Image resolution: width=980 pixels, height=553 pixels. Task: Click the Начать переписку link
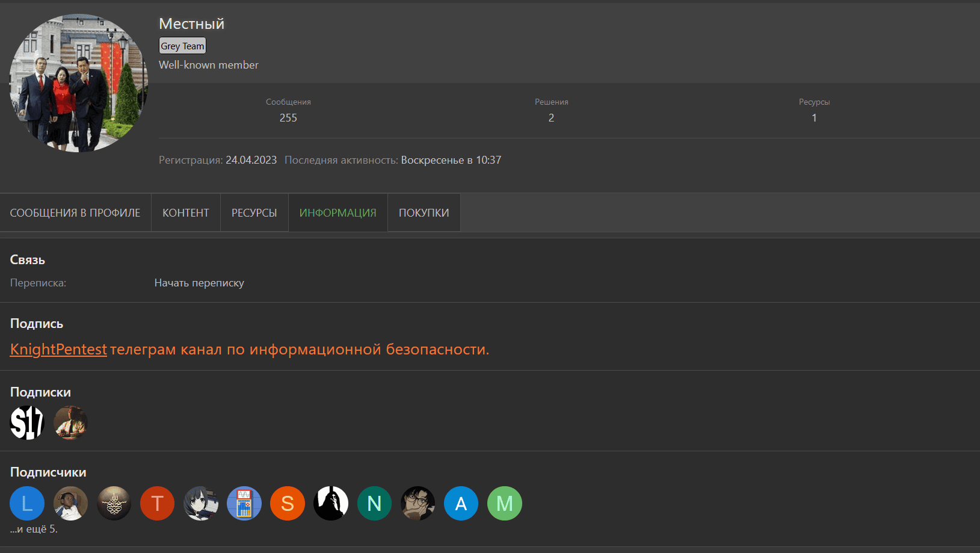click(x=199, y=283)
